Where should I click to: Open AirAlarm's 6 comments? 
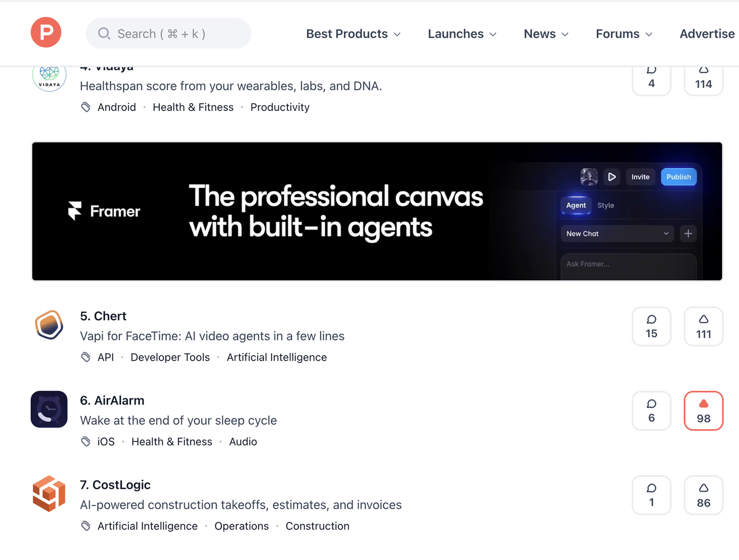pos(651,411)
